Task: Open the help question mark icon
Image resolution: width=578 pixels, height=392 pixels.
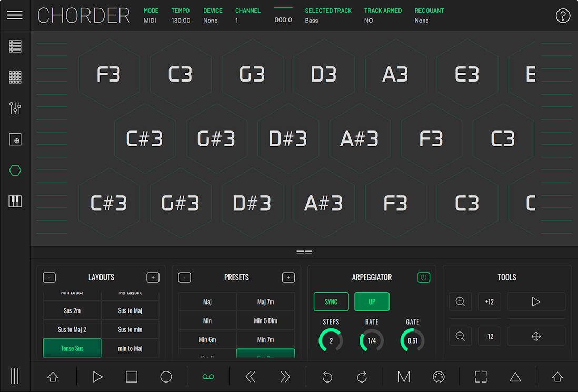Action: click(x=563, y=16)
